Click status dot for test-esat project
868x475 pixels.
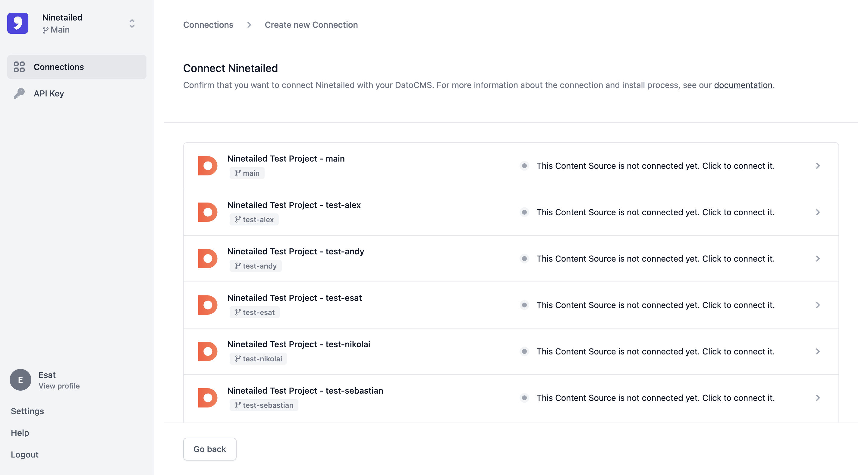(x=524, y=305)
